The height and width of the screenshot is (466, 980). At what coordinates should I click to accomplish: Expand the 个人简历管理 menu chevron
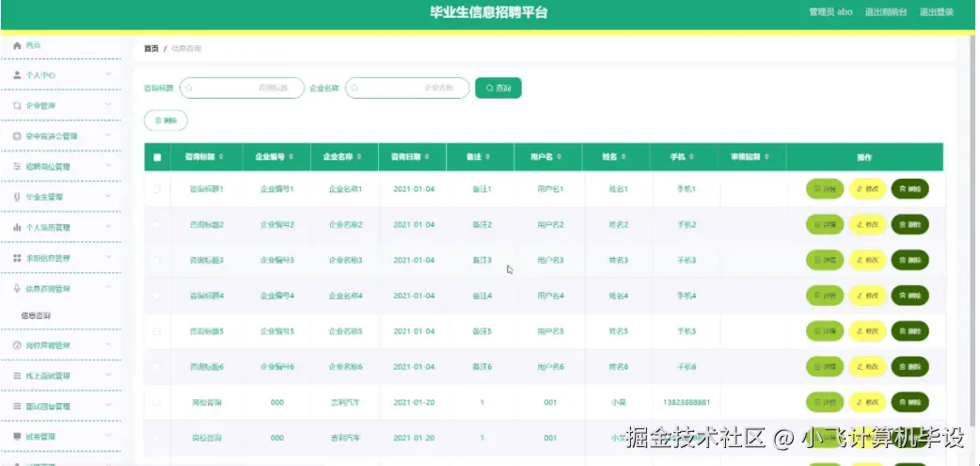coord(108,227)
